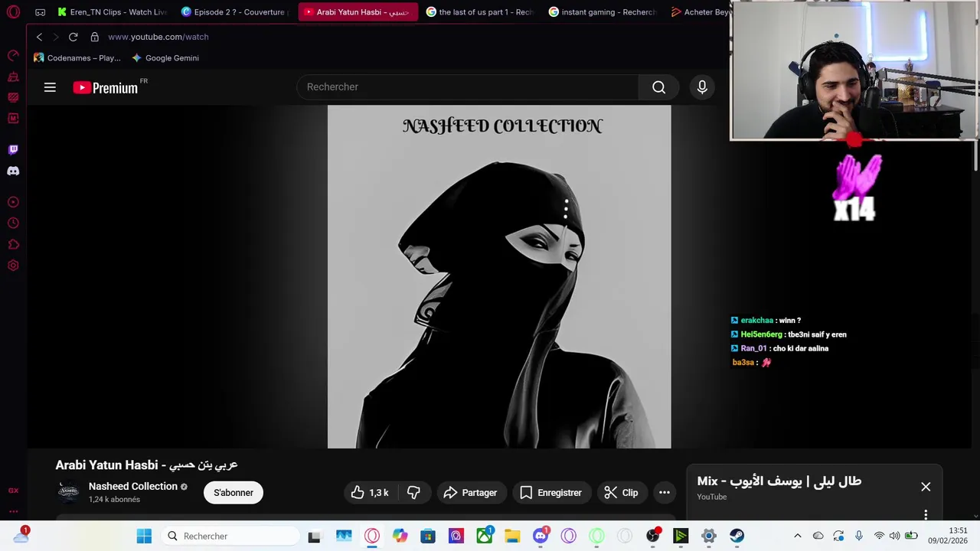Image resolution: width=980 pixels, height=551 pixels.
Task: Open File Explorer folder on taskbar
Action: pos(512,536)
